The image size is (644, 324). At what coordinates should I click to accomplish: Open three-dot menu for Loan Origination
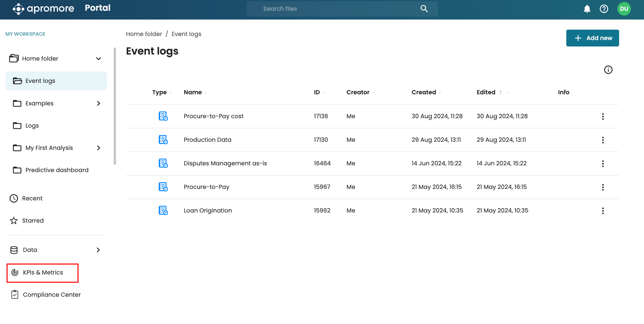[x=603, y=211]
